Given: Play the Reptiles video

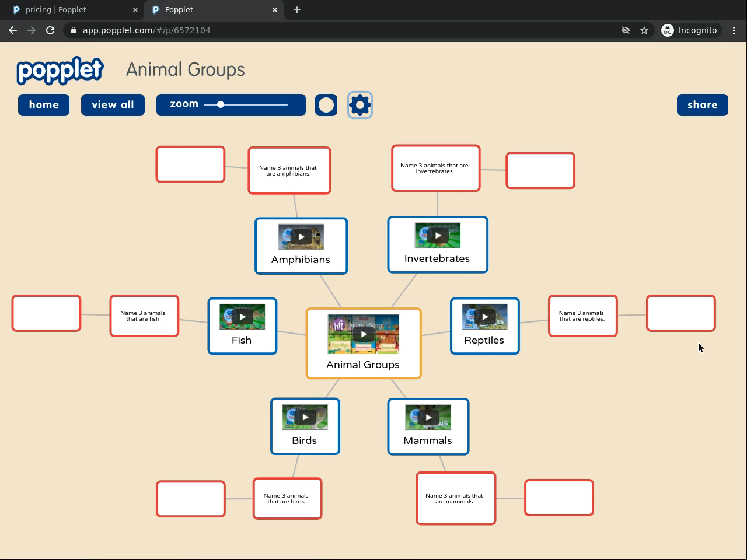Looking at the screenshot, I should tap(484, 317).
